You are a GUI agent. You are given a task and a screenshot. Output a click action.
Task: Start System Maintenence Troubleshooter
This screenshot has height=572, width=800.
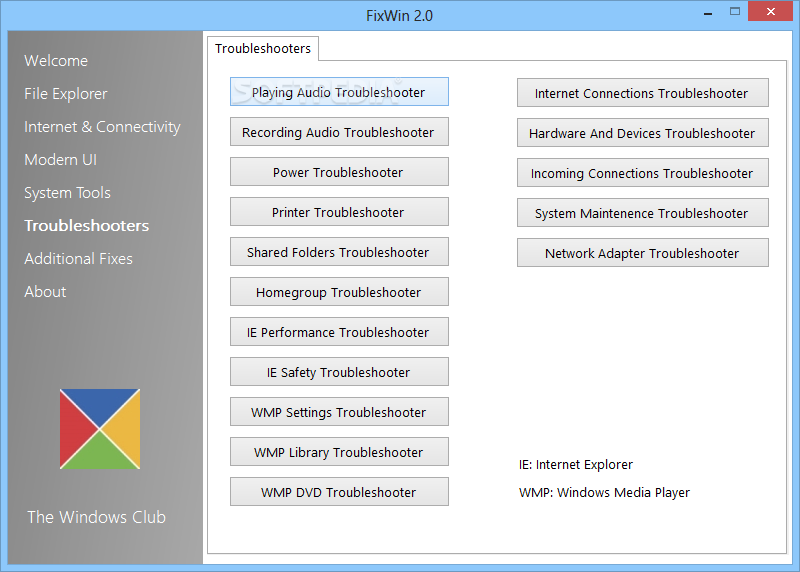coord(643,213)
